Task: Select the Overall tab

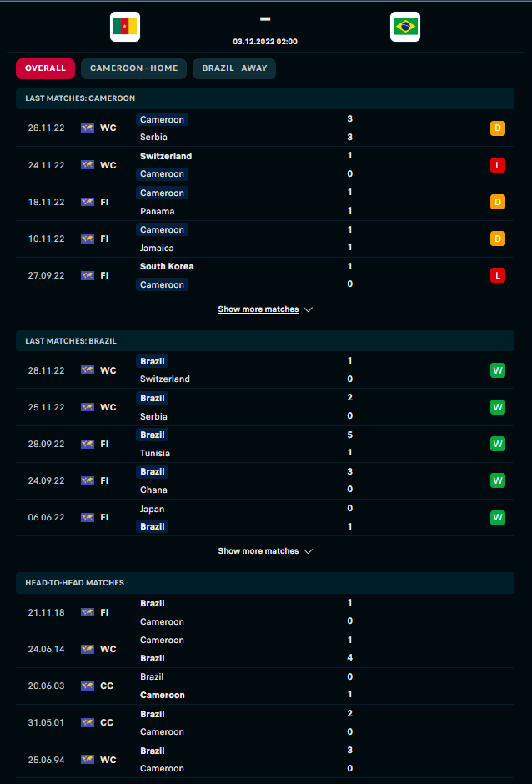Action: pos(45,68)
